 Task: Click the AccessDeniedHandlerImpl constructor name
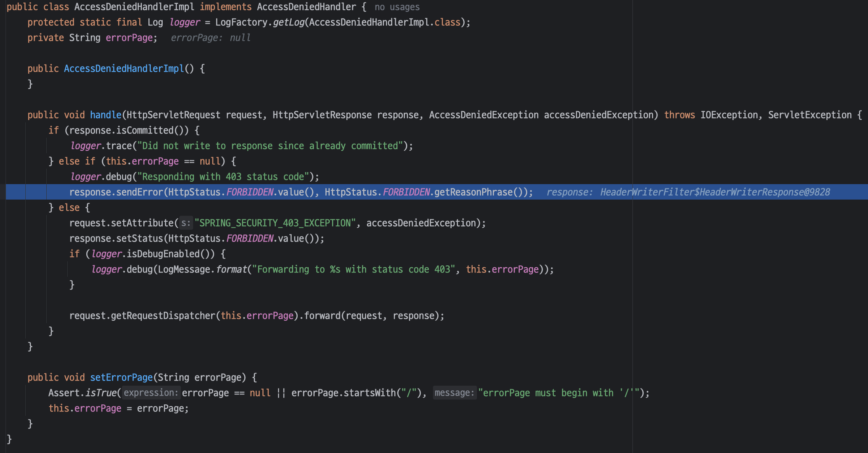click(124, 69)
